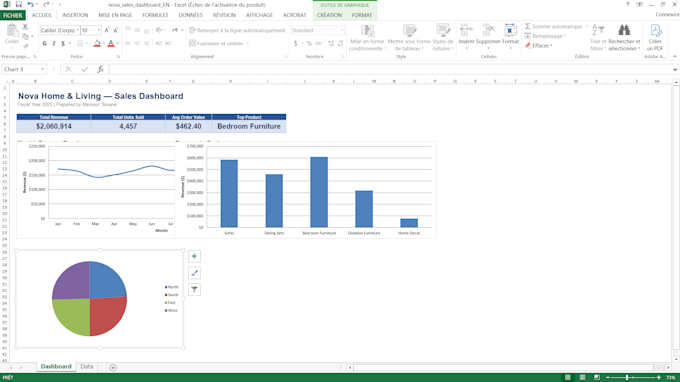
Task: Click the Undo arrow in the title bar
Action: click(30, 4)
